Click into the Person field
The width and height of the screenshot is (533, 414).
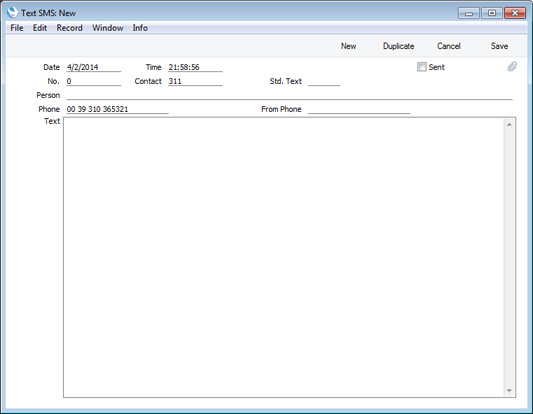[289, 95]
